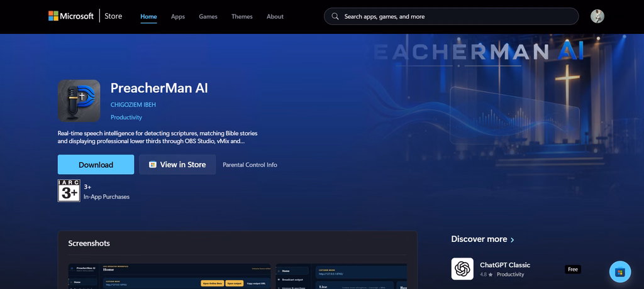Focus the Search apps, games field
Viewport: 644px width, 289px height.
pos(452,16)
